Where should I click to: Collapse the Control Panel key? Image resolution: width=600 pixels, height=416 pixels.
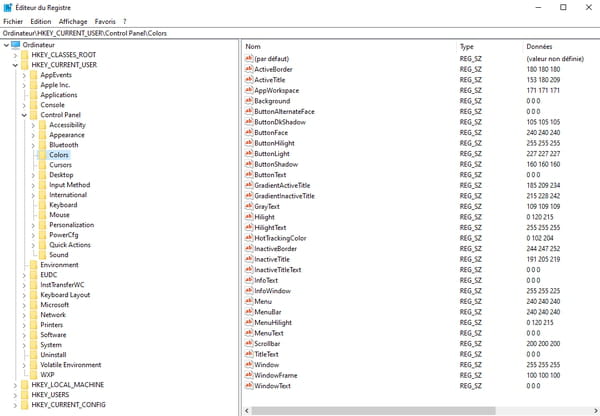click(24, 115)
